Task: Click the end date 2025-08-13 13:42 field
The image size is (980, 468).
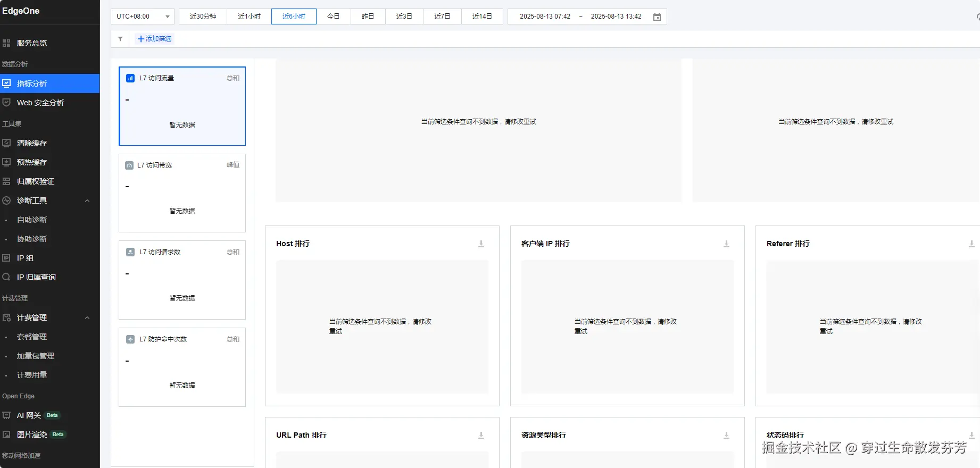Action: 616,16
